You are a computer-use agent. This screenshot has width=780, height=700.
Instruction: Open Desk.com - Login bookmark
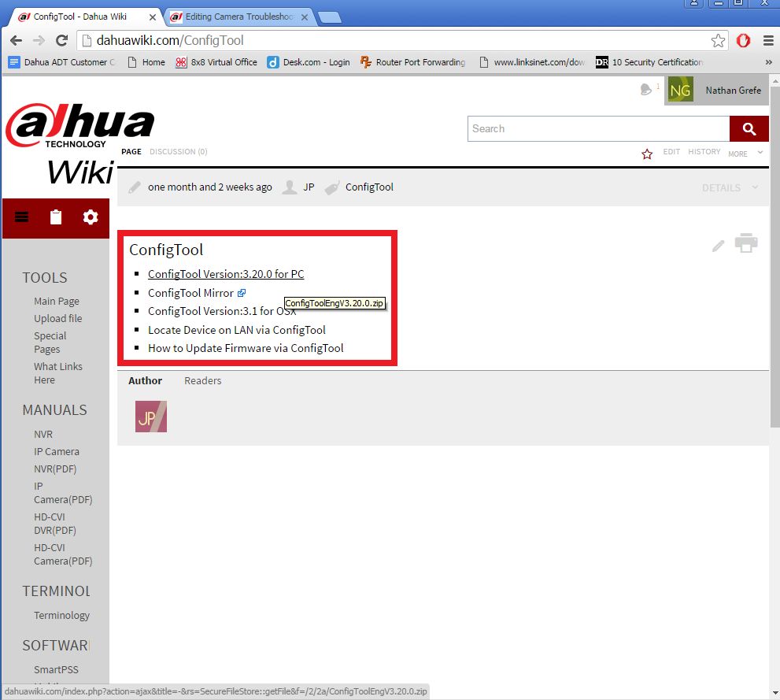pyautogui.click(x=309, y=62)
